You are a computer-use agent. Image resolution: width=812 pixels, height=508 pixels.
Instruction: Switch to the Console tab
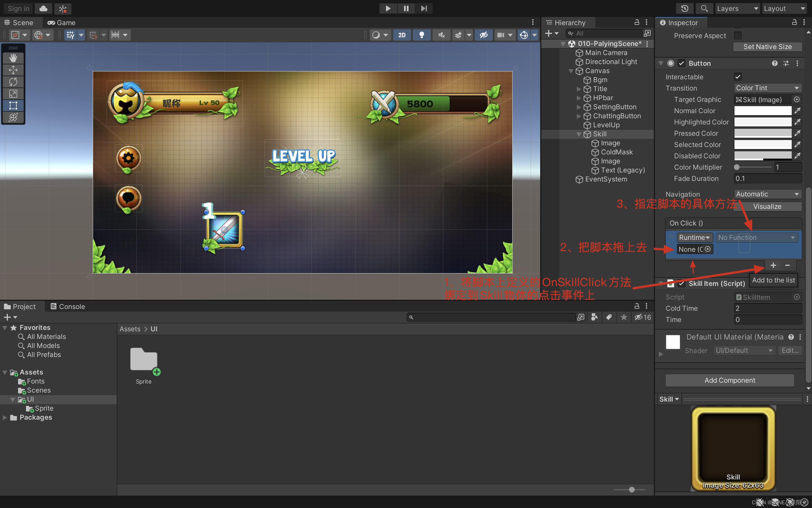[x=67, y=306]
